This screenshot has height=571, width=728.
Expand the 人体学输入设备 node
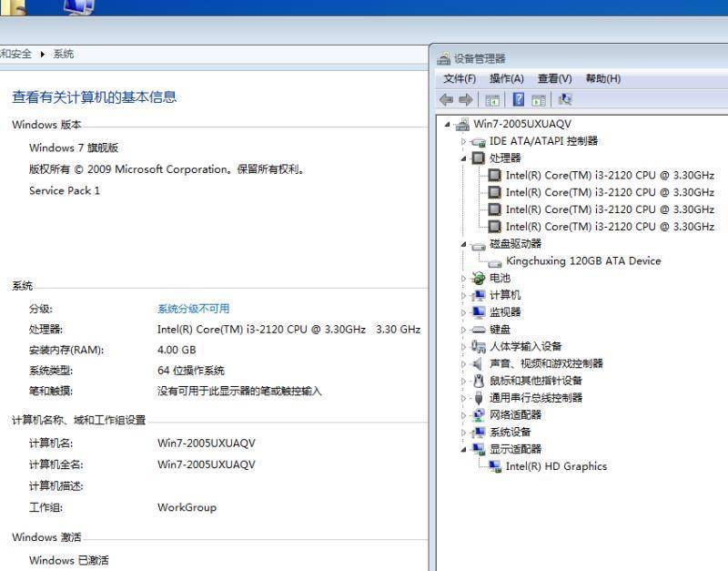pyautogui.click(x=463, y=347)
